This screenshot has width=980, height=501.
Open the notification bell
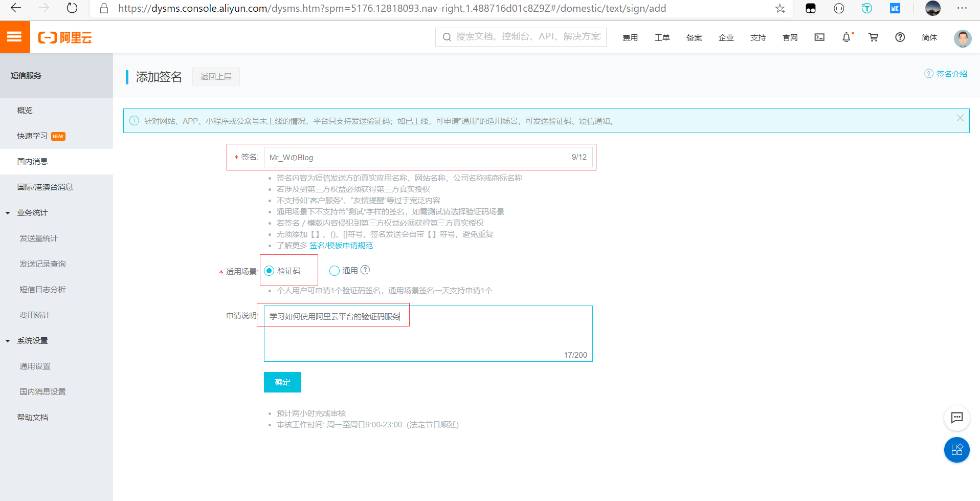tap(847, 37)
